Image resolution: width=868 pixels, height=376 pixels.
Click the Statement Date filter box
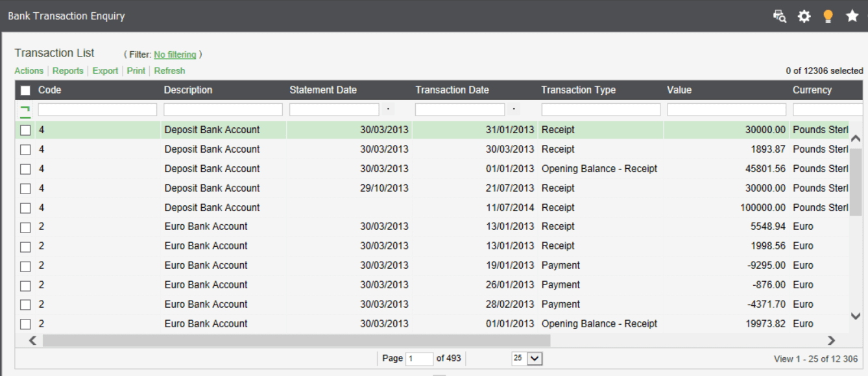pyautogui.click(x=334, y=110)
